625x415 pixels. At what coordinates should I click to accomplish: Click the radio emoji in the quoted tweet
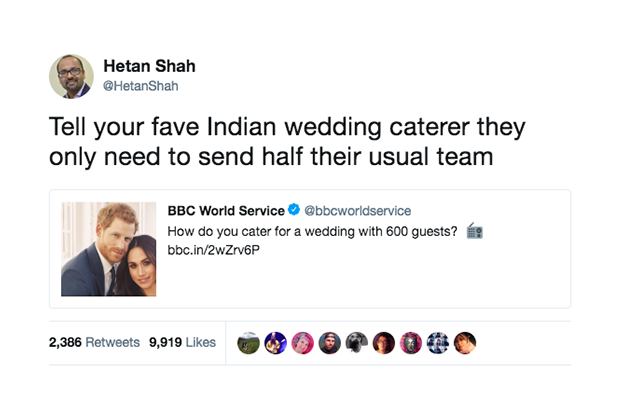(475, 231)
